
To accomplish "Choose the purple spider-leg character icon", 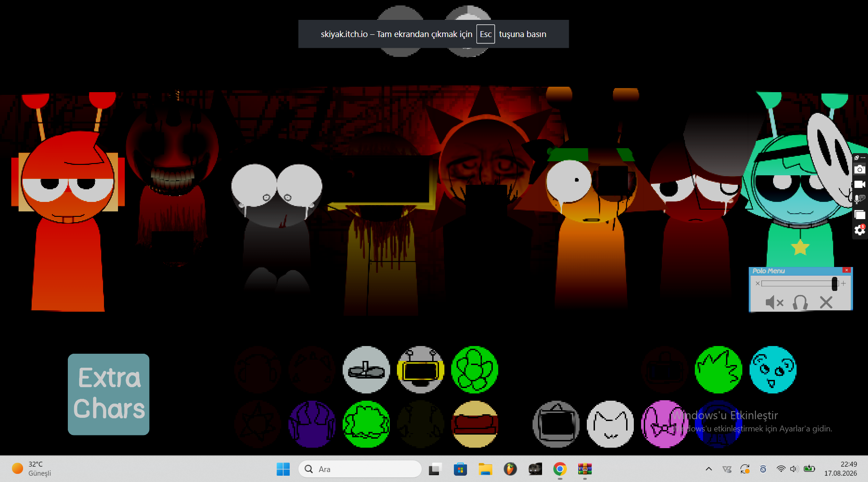I will 312,424.
